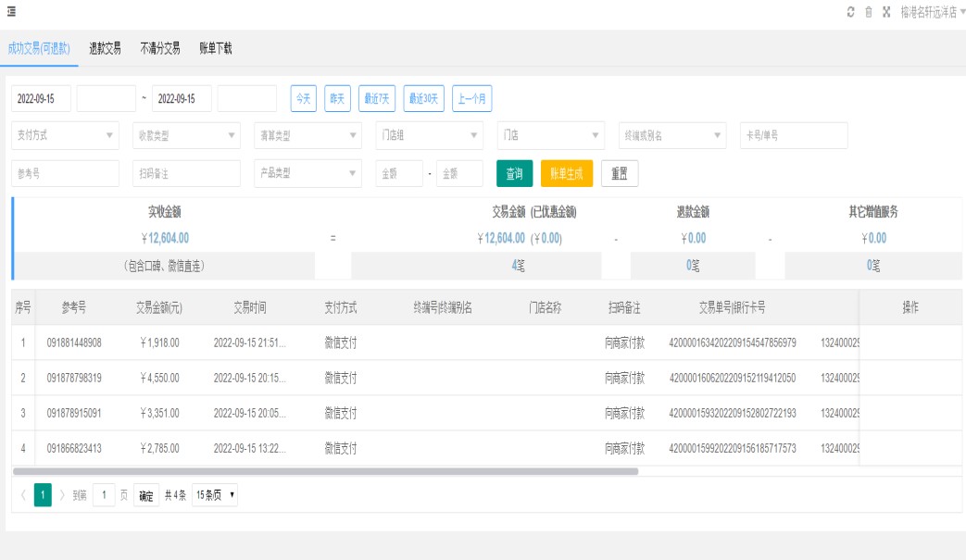Viewport: 966px width, 560px height.
Task: Click the 卡号/单号 input field
Action: coord(794,136)
